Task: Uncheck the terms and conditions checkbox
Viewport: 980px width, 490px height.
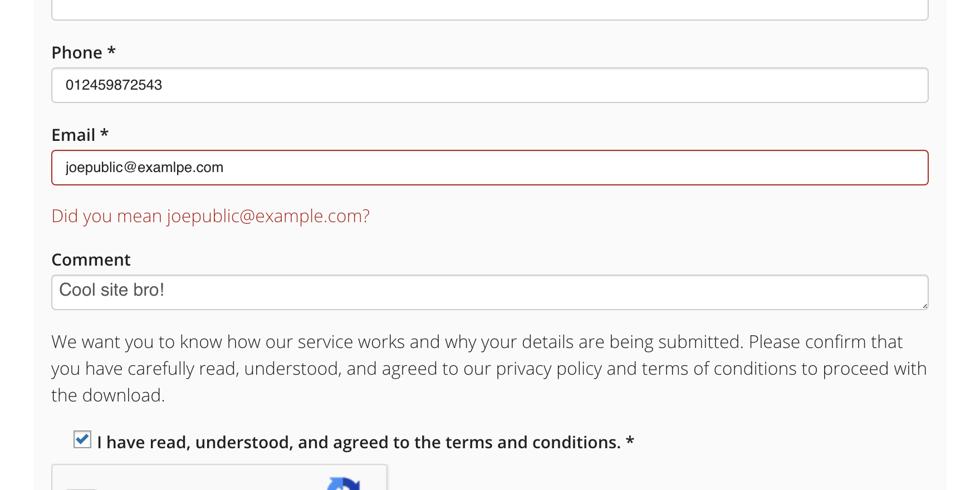Action: point(82,439)
